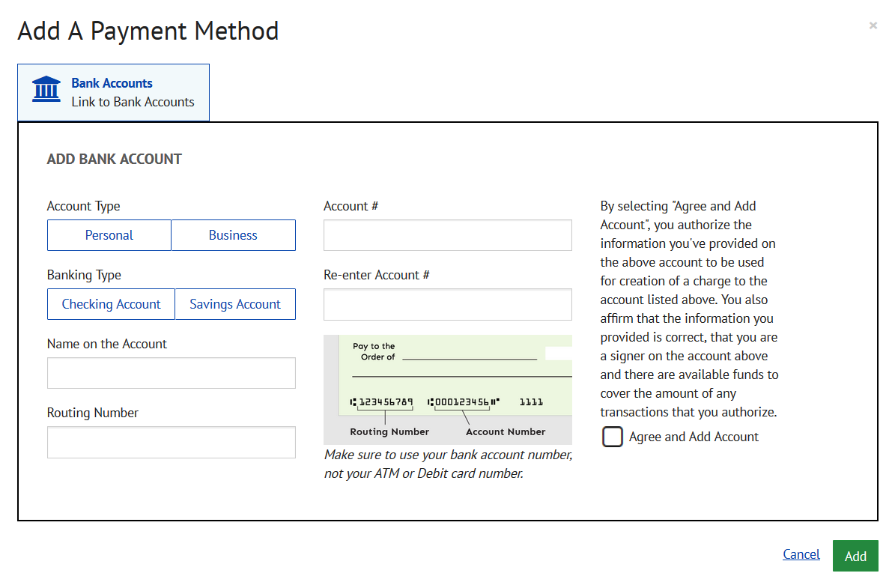The width and height of the screenshot is (895, 588).
Task: Choose Checking Account banking type
Action: [112, 304]
